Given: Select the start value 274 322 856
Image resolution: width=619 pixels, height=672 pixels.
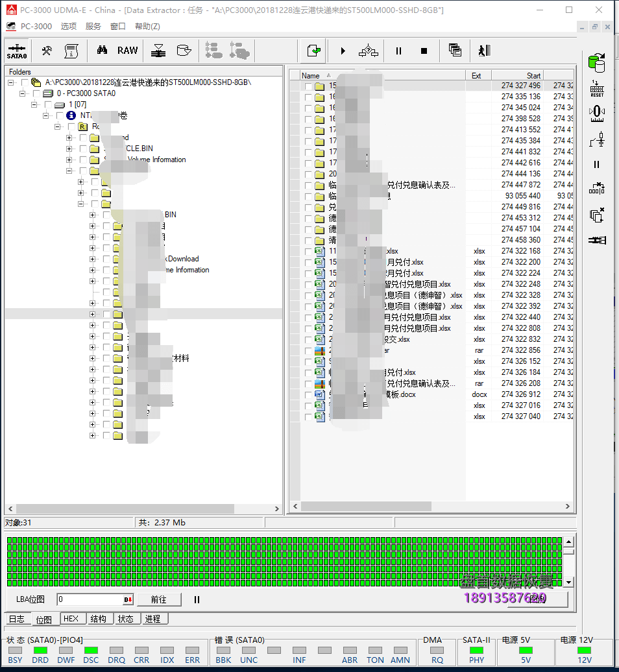Looking at the screenshot, I should (x=521, y=350).
